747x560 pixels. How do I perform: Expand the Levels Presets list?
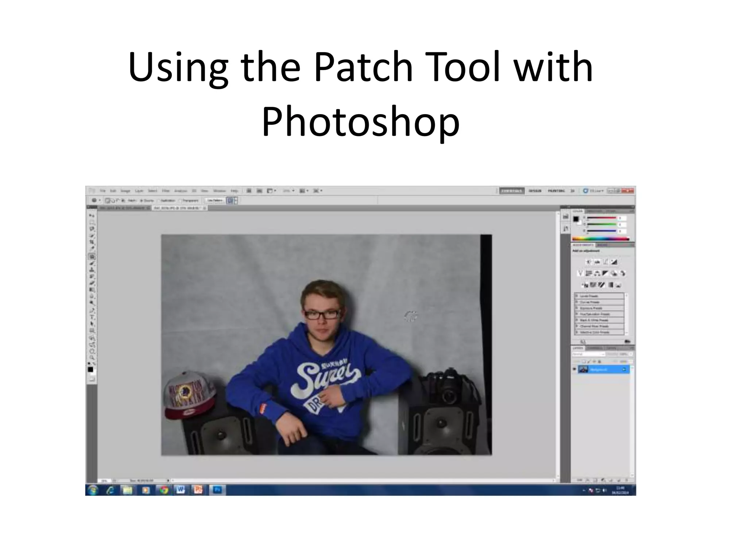[577, 296]
